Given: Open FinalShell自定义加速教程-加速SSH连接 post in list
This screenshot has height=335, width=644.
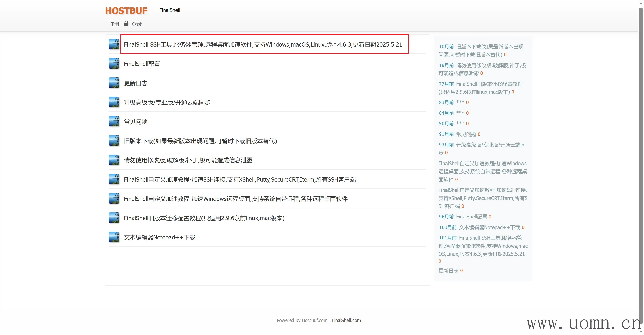Looking at the screenshot, I should coord(239,179).
